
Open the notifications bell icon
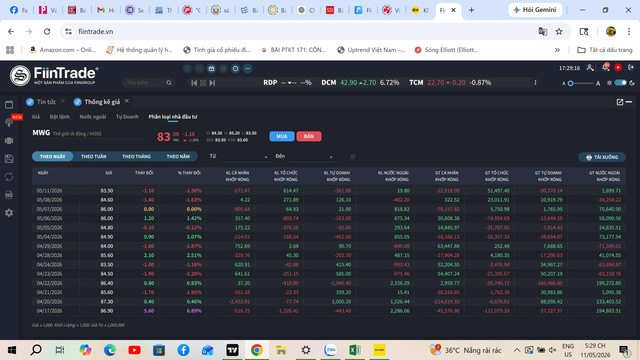(x=605, y=67)
